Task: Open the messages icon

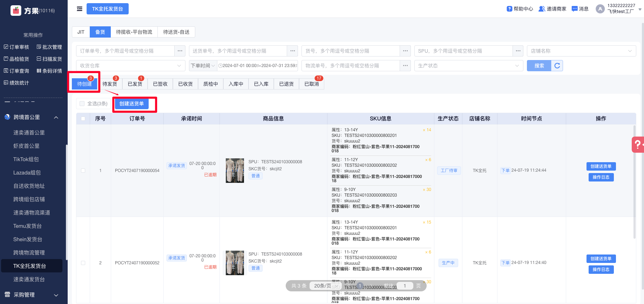Action: (x=575, y=9)
